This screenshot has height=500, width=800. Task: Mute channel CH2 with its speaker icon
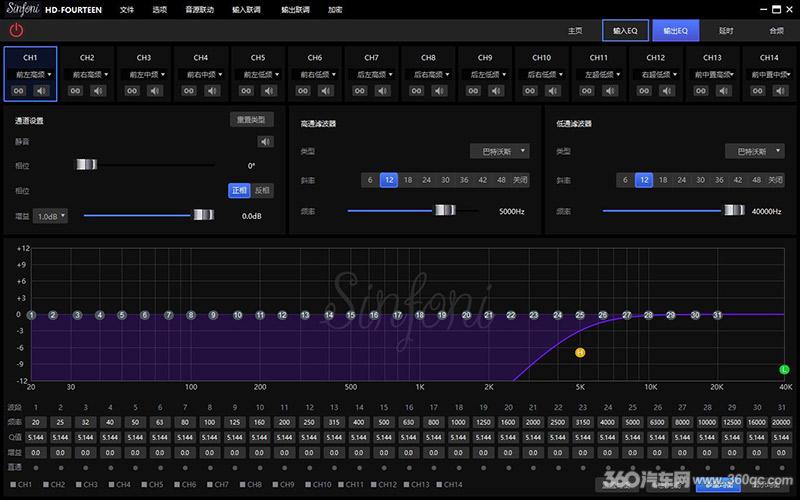point(98,91)
